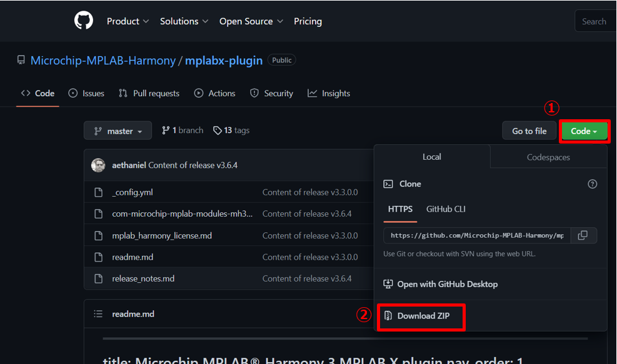Click the tags icon beside 13 tags

[217, 130]
